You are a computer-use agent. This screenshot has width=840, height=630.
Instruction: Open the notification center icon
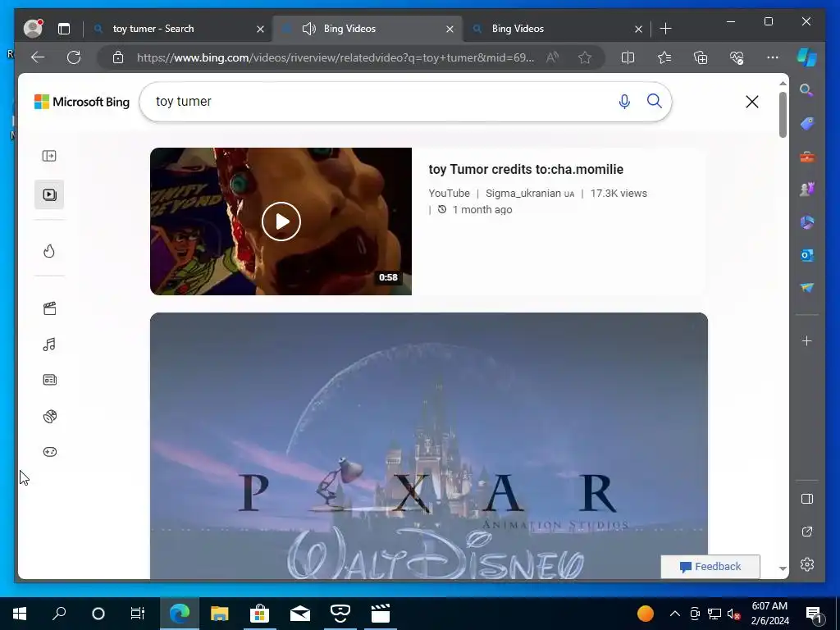pos(813,614)
